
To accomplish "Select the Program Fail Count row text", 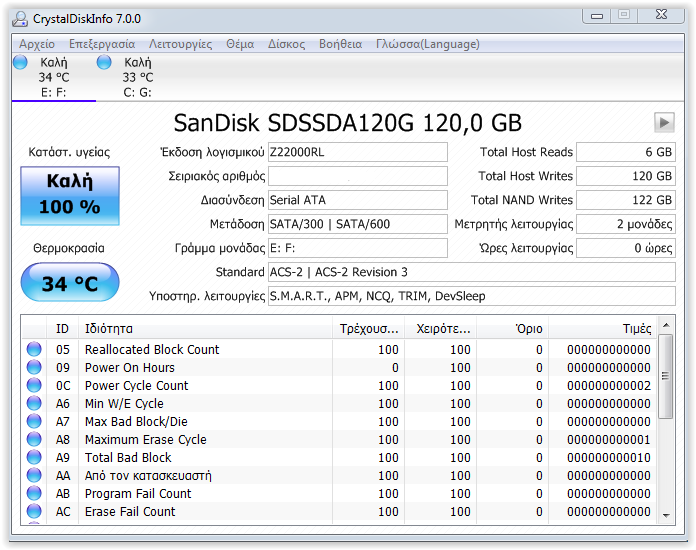I will [138, 494].
